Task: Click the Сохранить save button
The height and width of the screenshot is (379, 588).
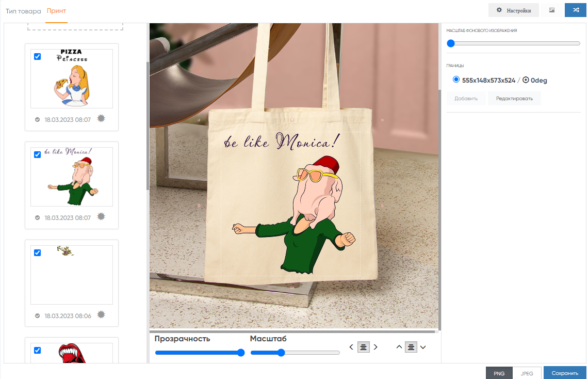Action: point(565,373)
